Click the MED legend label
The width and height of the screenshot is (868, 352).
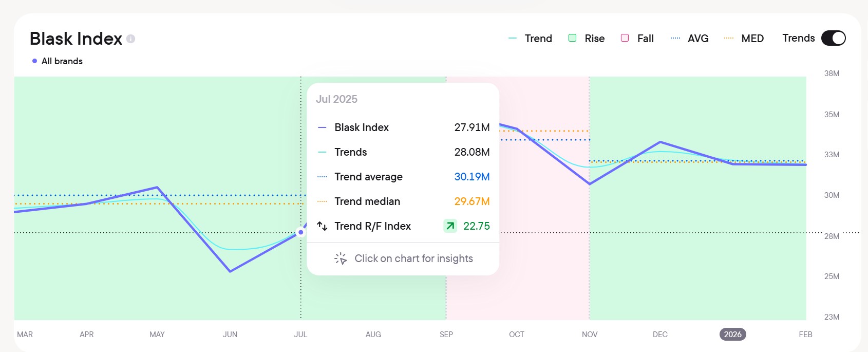pos(752,39)
